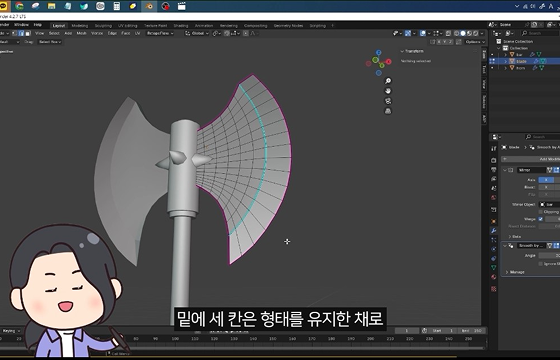Open the Texture properties checker tab icon
The width and height of the screenshot is (560, 360).
(494, 289)
